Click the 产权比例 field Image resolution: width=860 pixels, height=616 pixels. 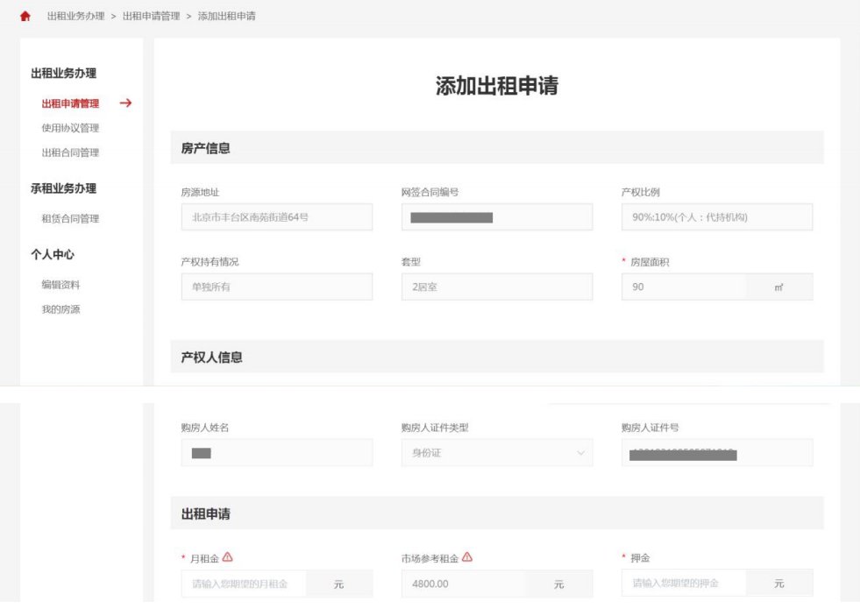pyautogui.click(x=716, y=217)
